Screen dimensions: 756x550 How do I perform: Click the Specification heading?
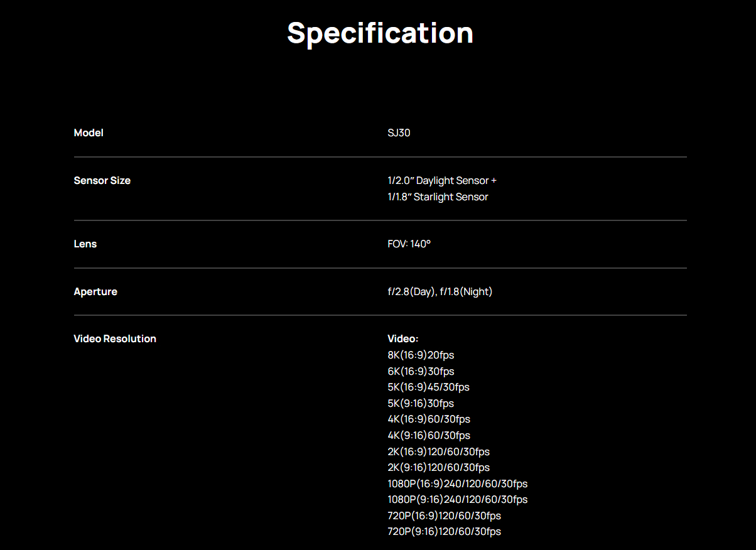[380, 33]
